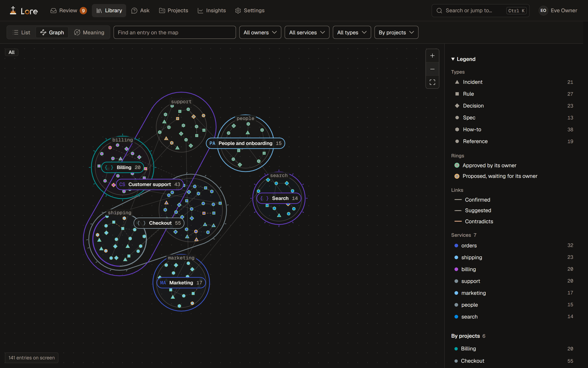Open the Library tab
Viewport: 588px width, 368px height.
tap(109, 10)
